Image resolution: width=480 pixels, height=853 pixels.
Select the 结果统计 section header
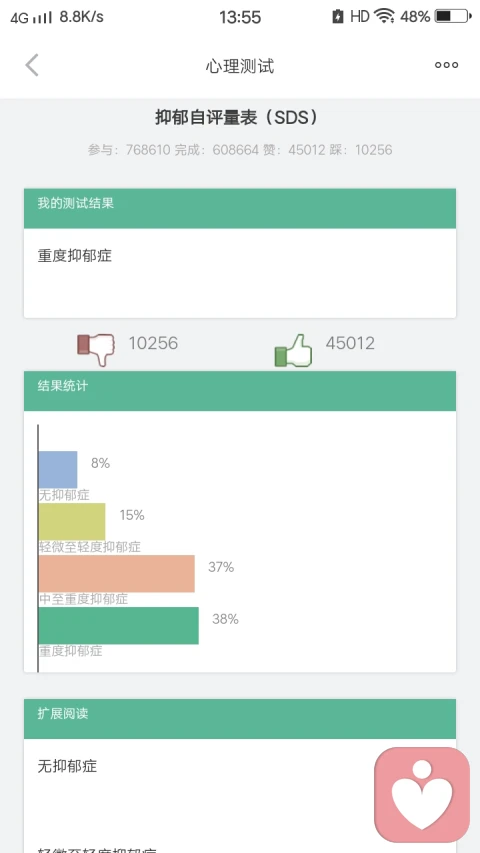(x=239, y=391)
